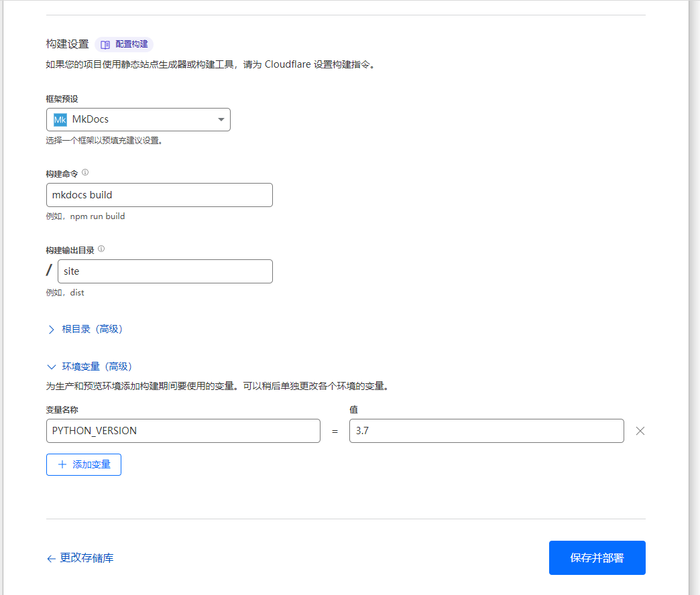Click the info icon next to 构建命令
Viewport: 700px width, 595px height.
pyautogui.click(x=85, y=173)
